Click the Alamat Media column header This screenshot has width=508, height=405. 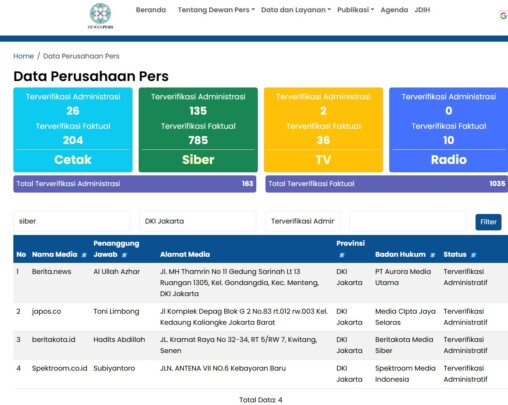tap(185, 254)
